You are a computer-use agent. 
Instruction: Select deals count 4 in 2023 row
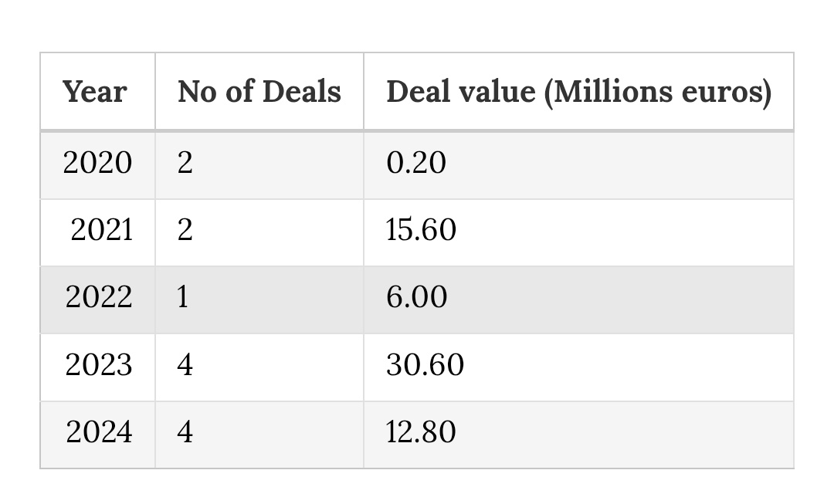[259, 367]
